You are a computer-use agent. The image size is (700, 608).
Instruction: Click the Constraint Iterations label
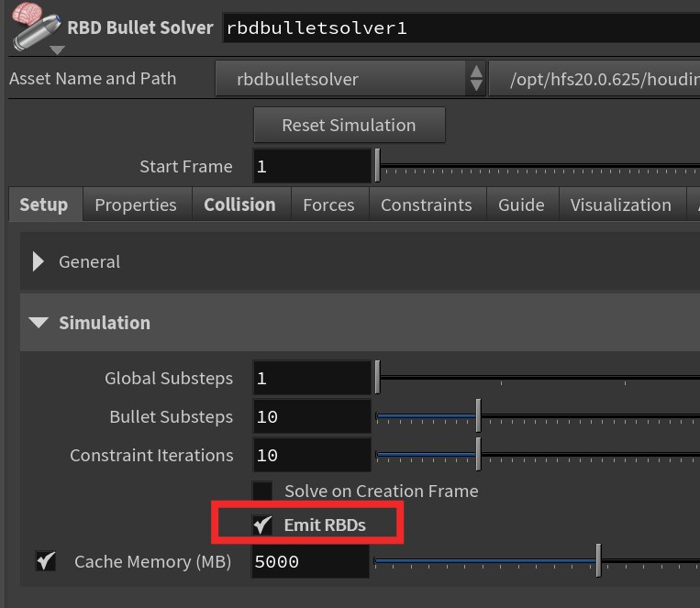[x=151, y=456]
